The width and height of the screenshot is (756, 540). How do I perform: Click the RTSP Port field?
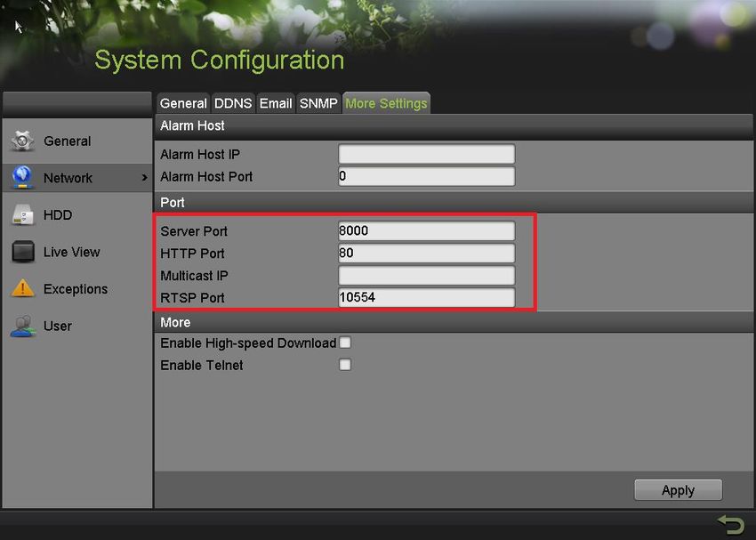click(426, 298)
